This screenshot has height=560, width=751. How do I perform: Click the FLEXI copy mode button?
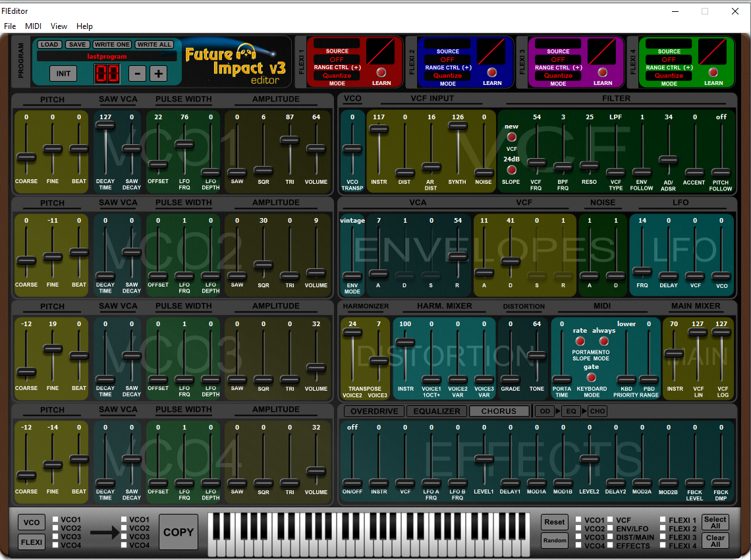(32, 542)
